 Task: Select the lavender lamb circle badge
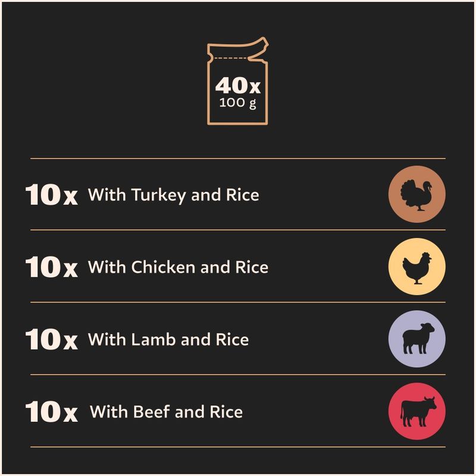click(417, 339)
